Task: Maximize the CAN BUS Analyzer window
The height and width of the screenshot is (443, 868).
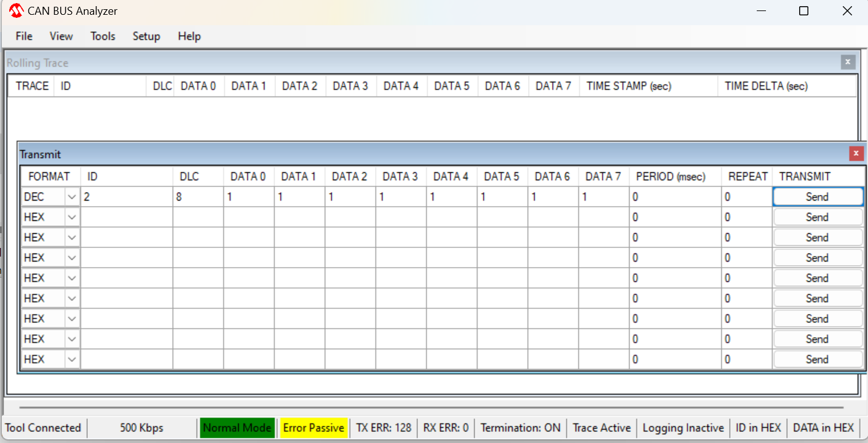Action: [803, 11]
